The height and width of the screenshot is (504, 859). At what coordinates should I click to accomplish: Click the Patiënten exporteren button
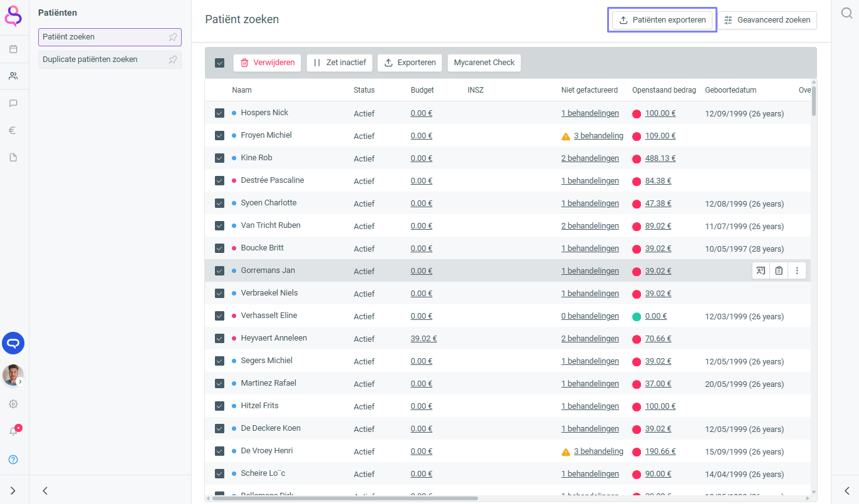[662, 20]
